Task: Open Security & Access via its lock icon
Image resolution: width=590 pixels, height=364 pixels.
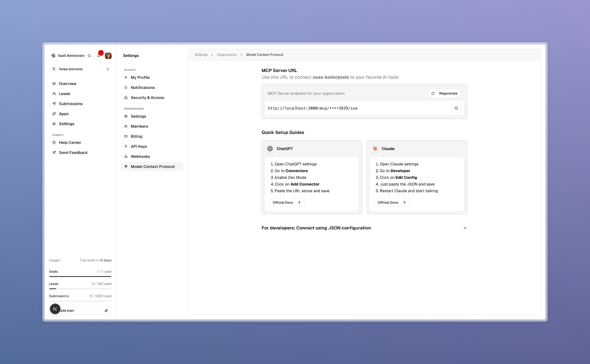Action: point(126,98)
